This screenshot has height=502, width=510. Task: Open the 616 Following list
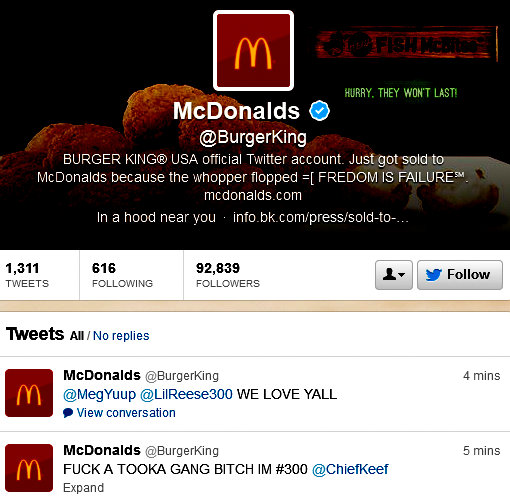point(122,275)
